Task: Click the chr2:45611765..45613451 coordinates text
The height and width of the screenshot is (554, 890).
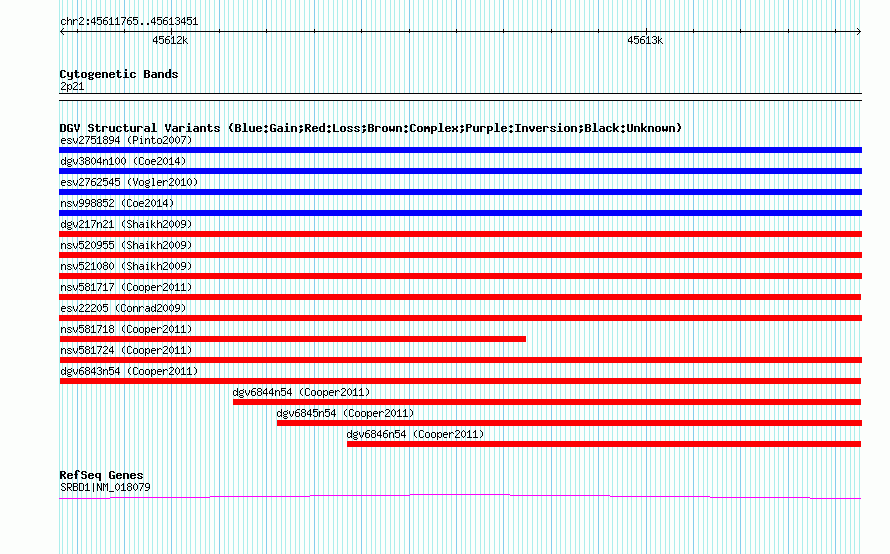Action: (129, 21)
